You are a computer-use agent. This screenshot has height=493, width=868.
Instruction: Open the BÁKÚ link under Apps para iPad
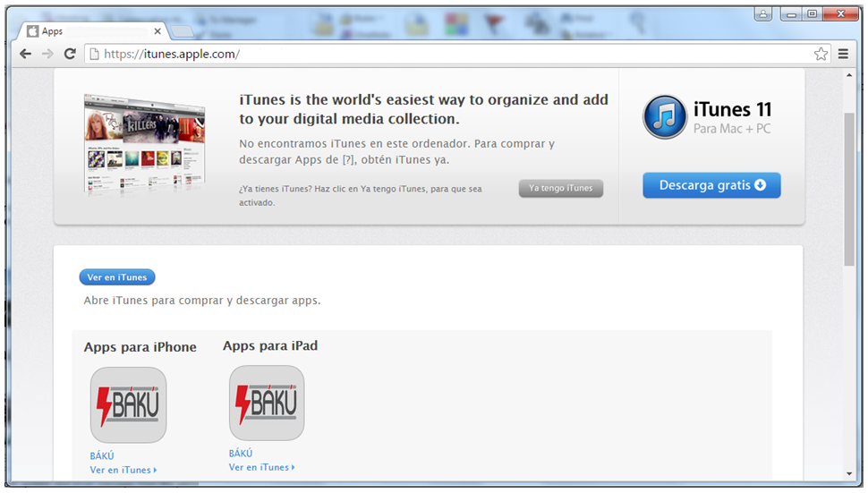[x=241, y=453]
